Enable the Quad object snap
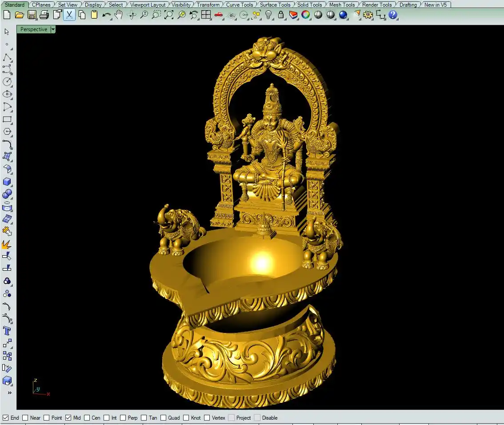Viewport: 504px width, 425px height. point(164,417)
